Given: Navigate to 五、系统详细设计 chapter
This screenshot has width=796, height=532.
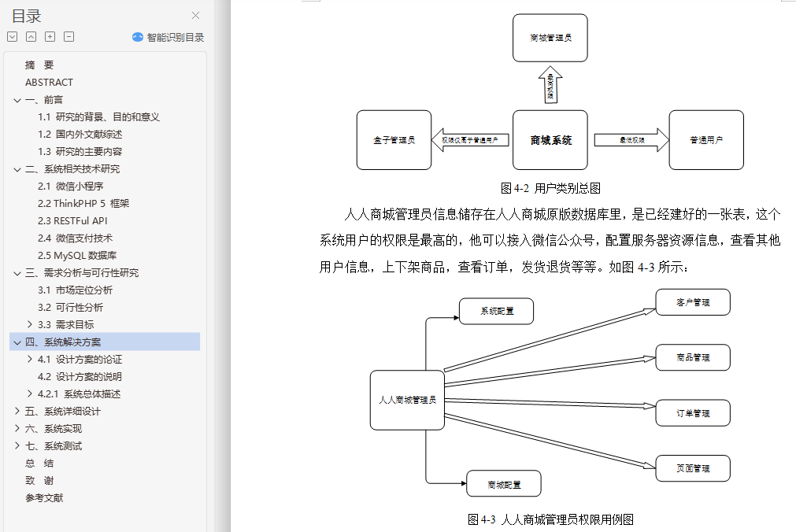Looking at the screenshot, I should point(63,411).
